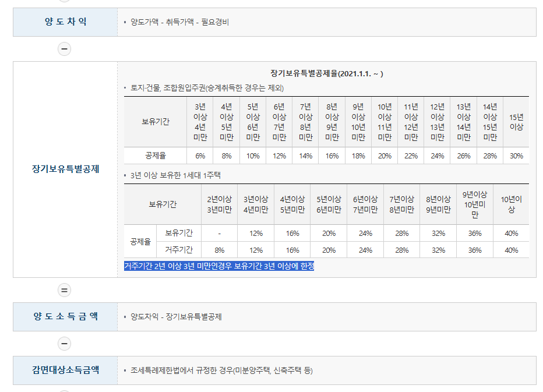Click 2년이상 3년미만 column header
543x392 pixels.
pos(219,204)
